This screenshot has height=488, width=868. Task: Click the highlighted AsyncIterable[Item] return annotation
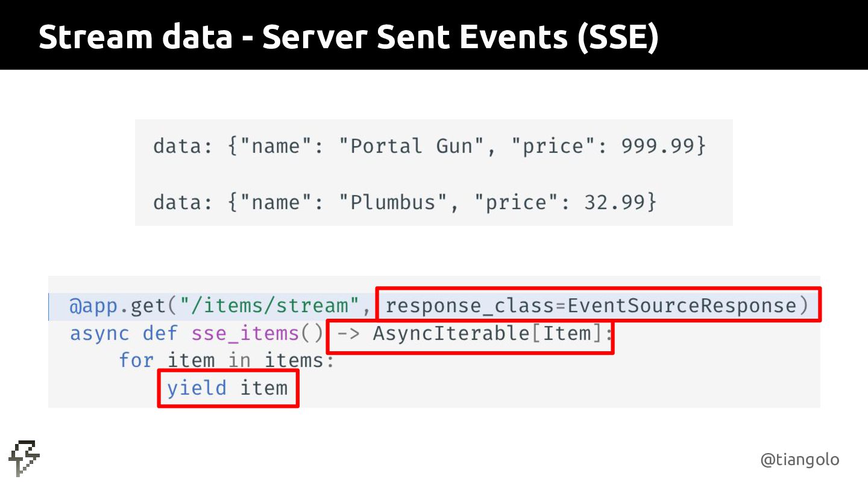[470, 333]
